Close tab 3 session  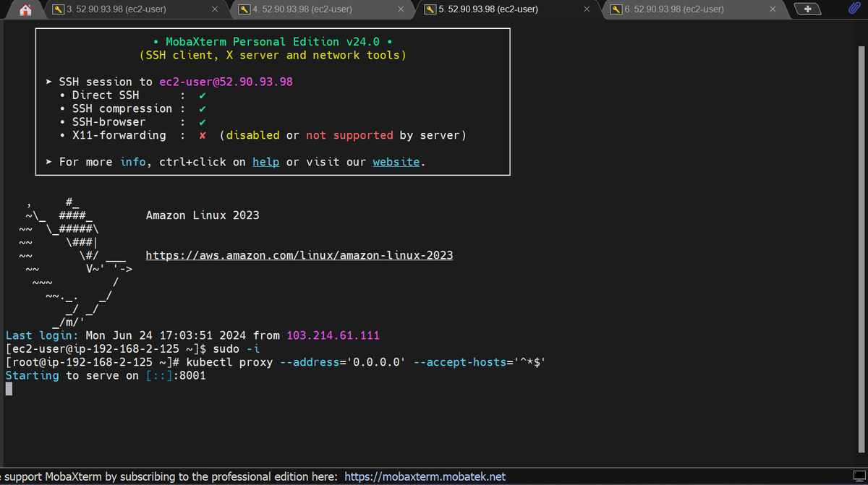tap(215, 9)
